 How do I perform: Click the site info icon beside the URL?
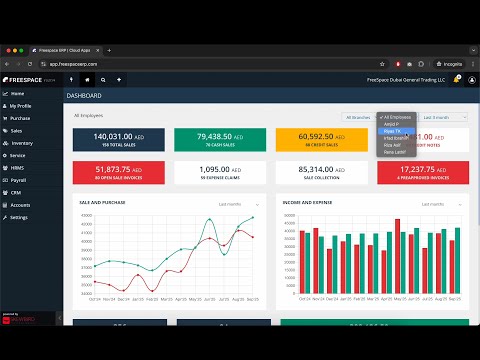[43, 64]
